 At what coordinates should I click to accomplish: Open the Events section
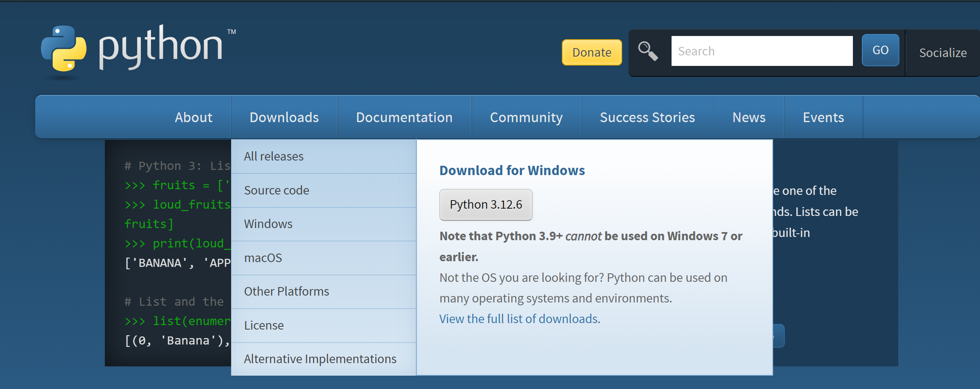(x=823, y=117)
